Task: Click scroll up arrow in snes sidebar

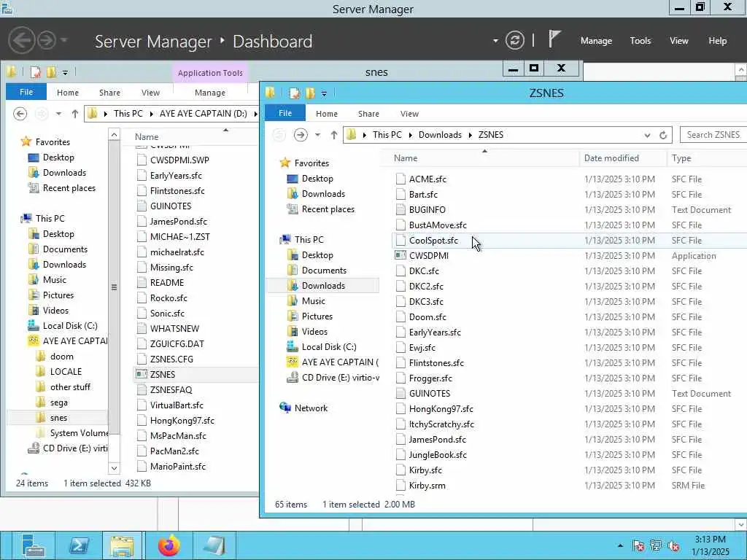Action: (115, 135)
